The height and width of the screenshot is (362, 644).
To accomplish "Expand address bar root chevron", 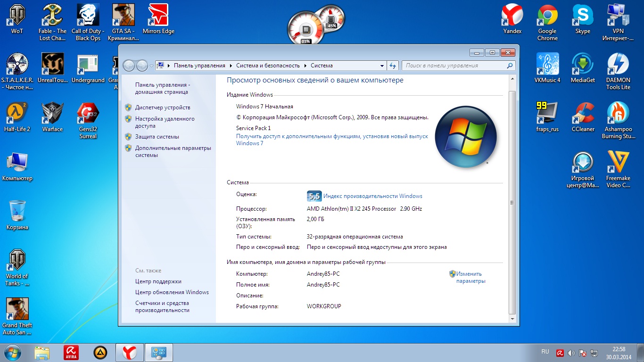I will (169, 66).
